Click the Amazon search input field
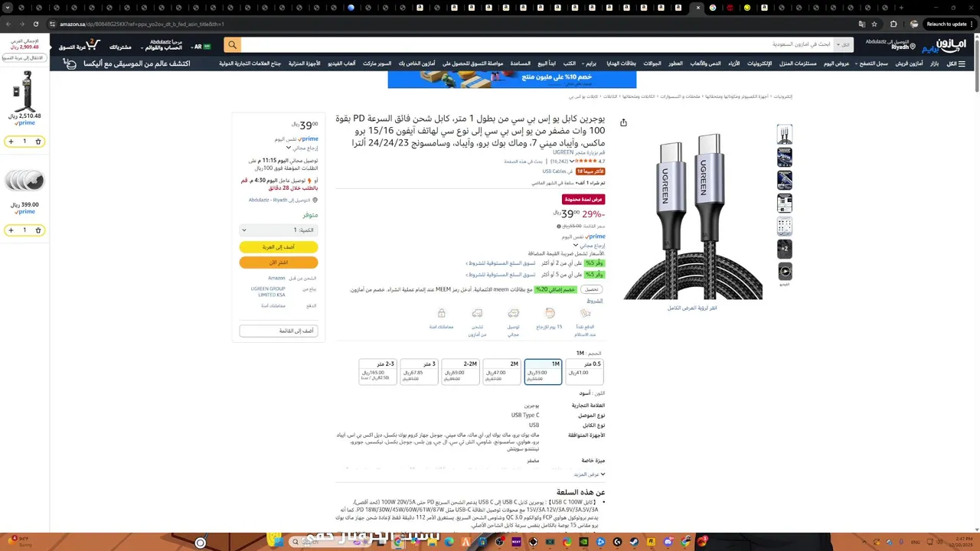Image resolution: width=980 pixels, height=551 pixels. click(x=536, y=44)
